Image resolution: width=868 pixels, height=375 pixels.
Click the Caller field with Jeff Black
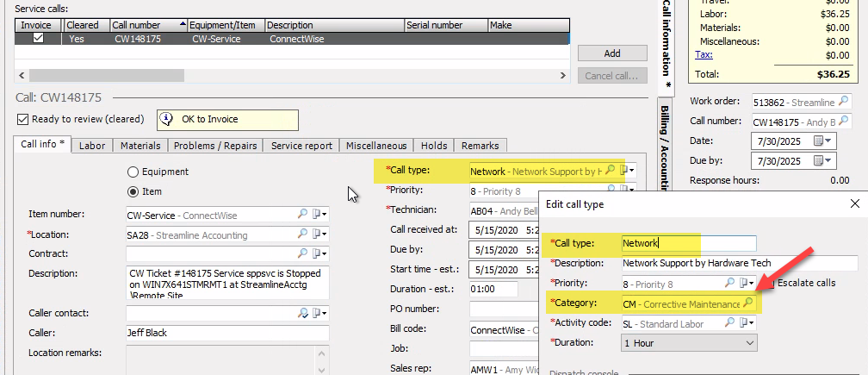[227, 333]
